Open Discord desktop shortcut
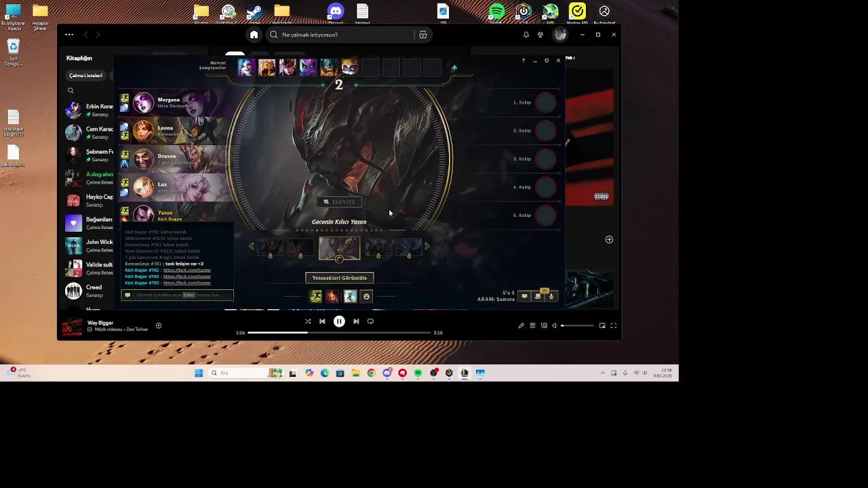This screenshot has height=488, width=868. (x=336, y=13)
